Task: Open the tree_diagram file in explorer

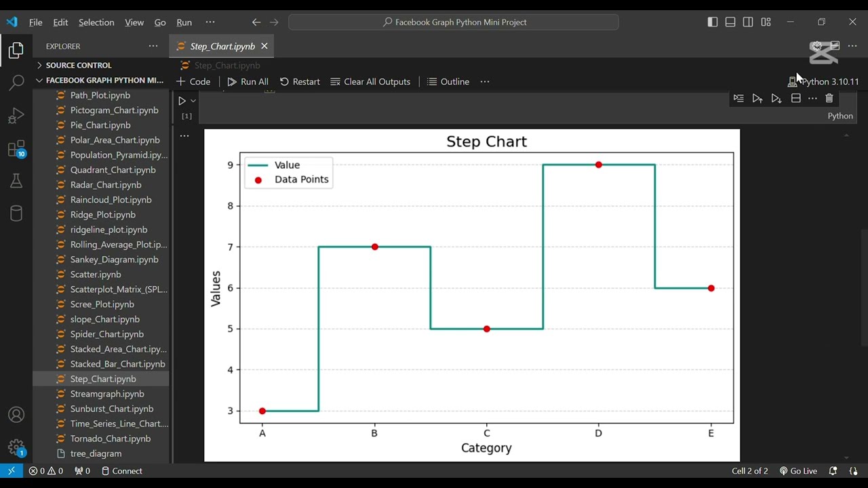Action: [96, 453]
